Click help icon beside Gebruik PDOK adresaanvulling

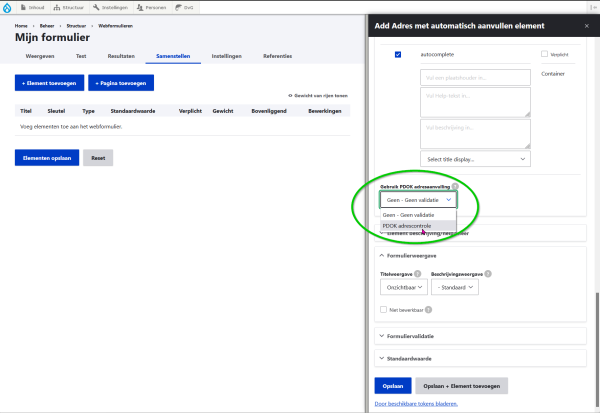point(455,186)
